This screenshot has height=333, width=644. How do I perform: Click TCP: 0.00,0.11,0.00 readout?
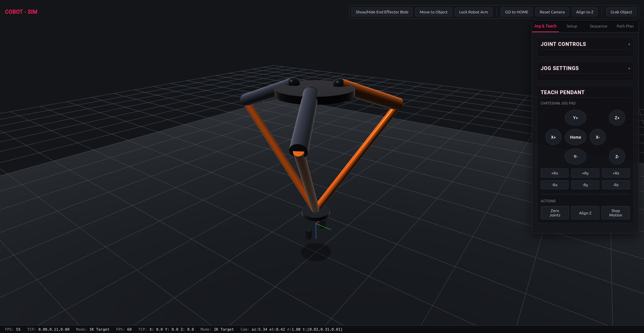pyautogui.click(x=48, y=329)
